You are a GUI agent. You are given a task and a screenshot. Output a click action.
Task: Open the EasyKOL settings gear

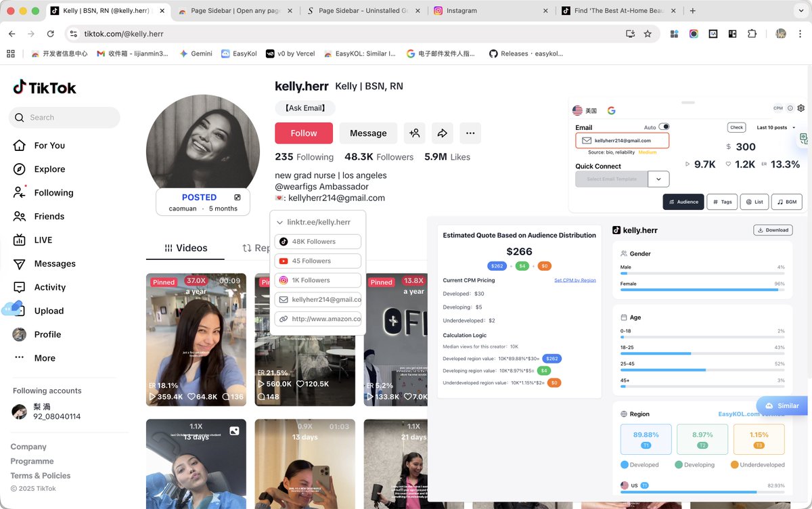coord(801,108)
